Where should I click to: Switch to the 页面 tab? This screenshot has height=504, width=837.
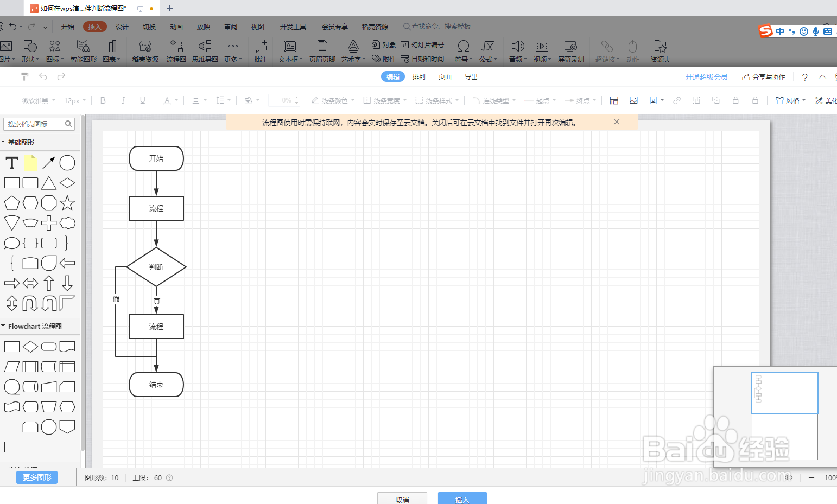click(x=445, y=77)
